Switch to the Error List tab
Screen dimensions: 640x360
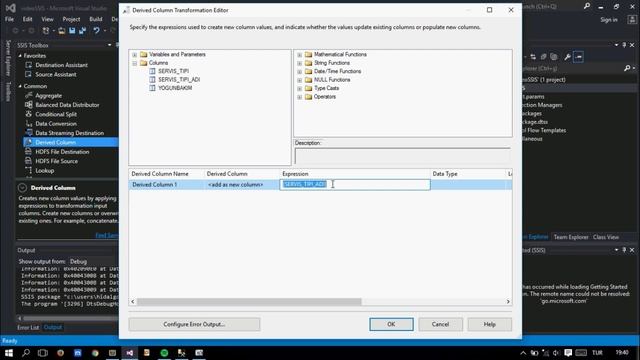(28, 327)
